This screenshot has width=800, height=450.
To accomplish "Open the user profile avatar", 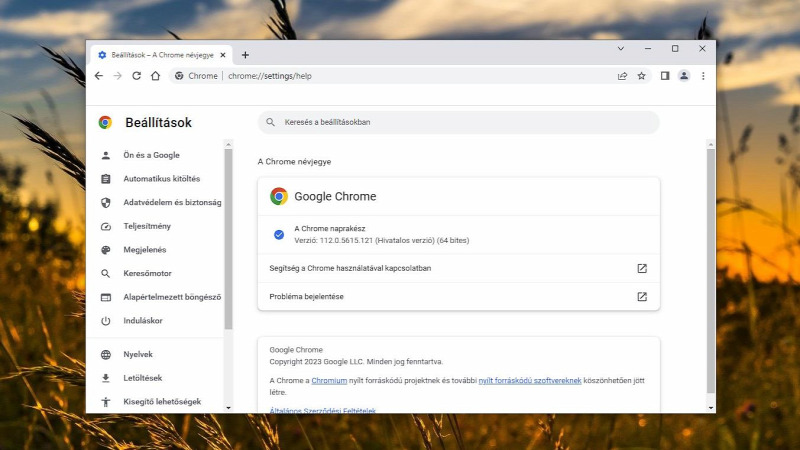I will point(684,76).
